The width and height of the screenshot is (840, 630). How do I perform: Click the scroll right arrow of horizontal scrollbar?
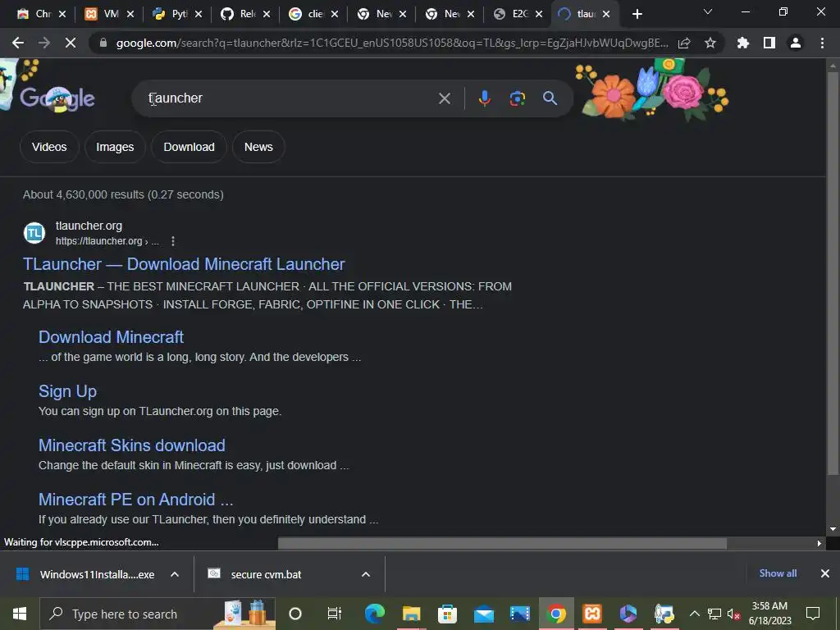(x=819, y=543)
